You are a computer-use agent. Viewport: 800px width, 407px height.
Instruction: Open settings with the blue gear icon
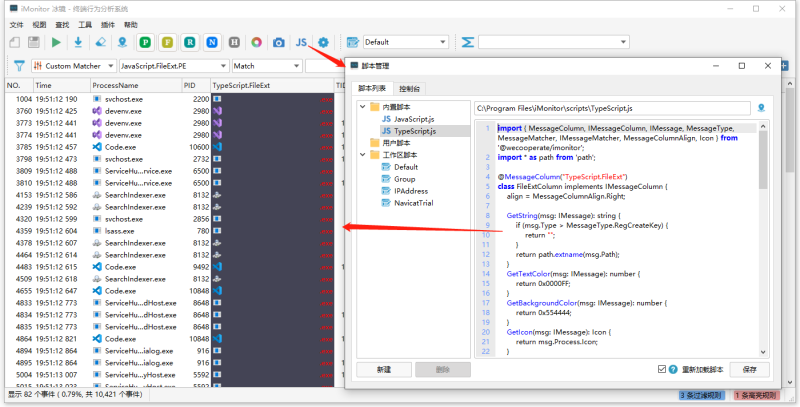[x=323, y=42]
